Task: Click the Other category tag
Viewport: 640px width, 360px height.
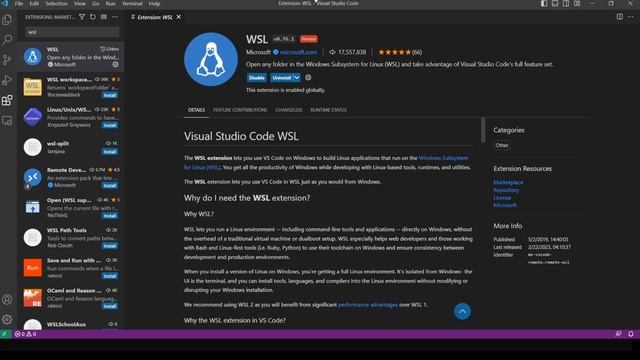Action: click(x=501, y=145)
